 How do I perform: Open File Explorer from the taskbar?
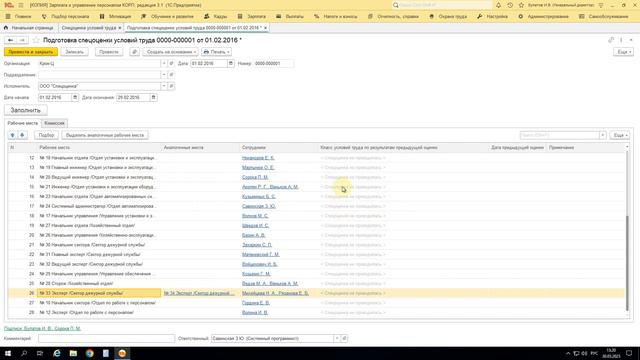(x=73, y=353)
